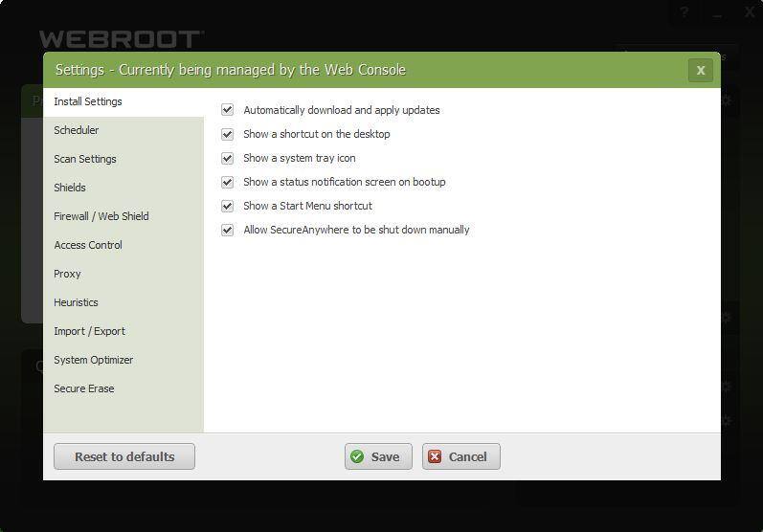Cancel changes with the red X button

pyautogui.click(x=460, y=456)
